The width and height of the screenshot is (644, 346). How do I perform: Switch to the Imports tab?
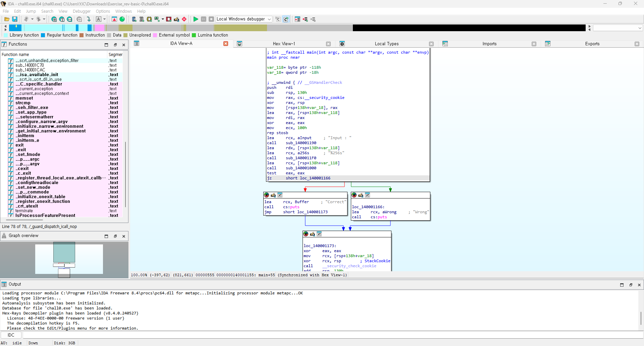click(x=489, y=44)
